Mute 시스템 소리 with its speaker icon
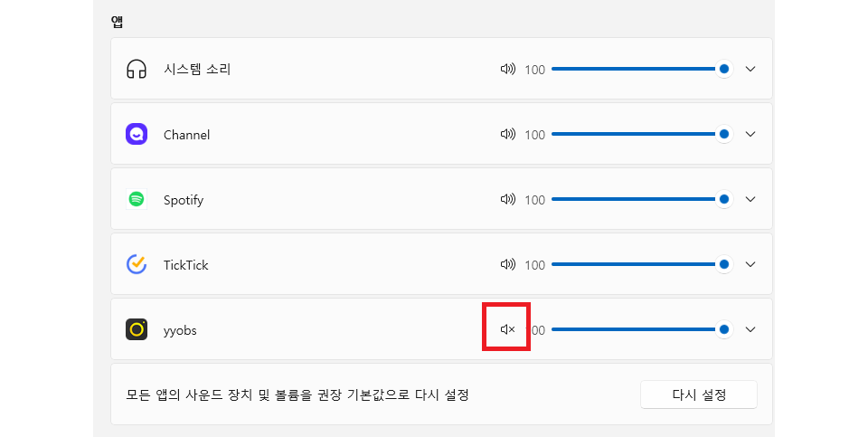The height and width of the screenshot is (437, 868). point(507,69)
